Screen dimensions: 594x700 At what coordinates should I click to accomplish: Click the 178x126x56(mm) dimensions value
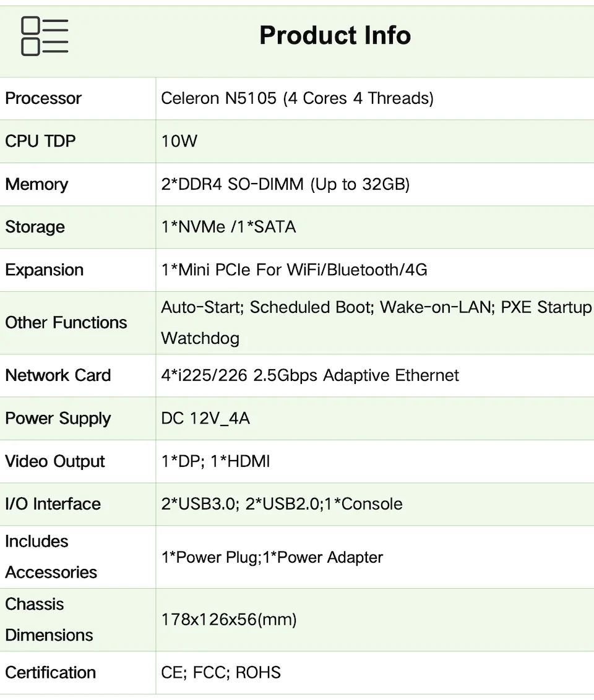(x=229, y=619)
